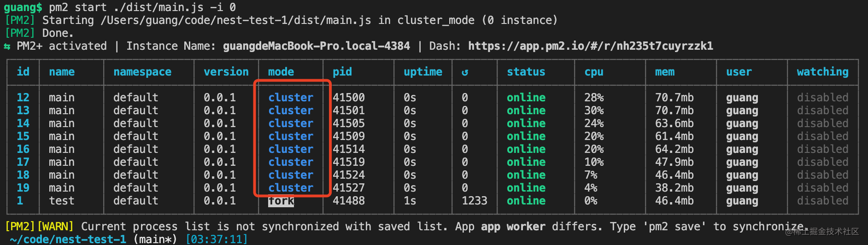Click the PM2+ activated arrows icon
The height and width of the screenshot is (245, 868).
(7, 47)
